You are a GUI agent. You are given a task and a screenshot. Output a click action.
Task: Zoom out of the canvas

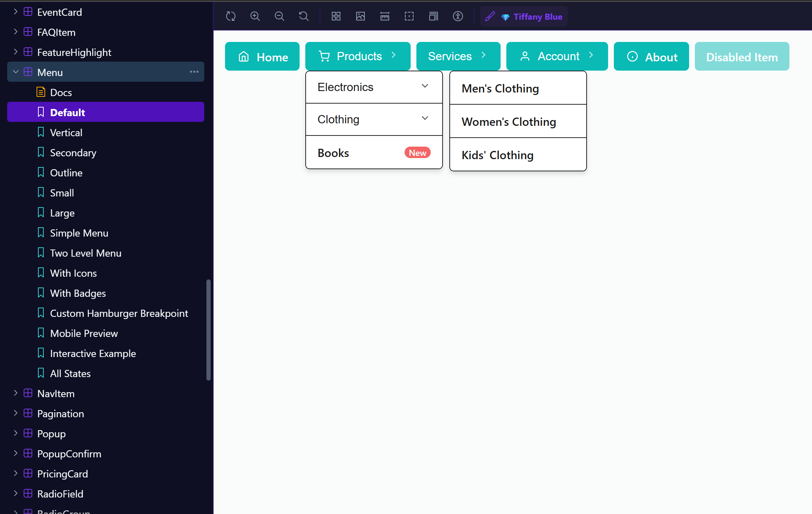(x=279, y=16)
